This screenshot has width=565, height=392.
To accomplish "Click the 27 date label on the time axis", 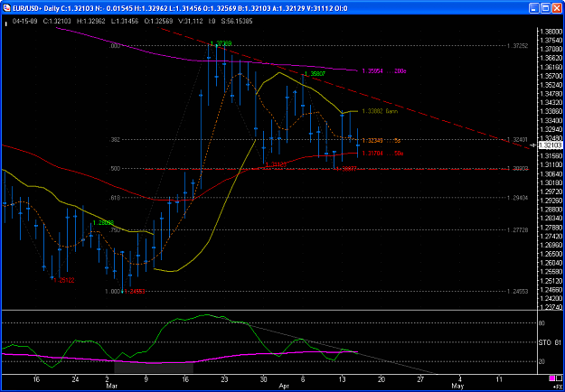I will (420, 379).
